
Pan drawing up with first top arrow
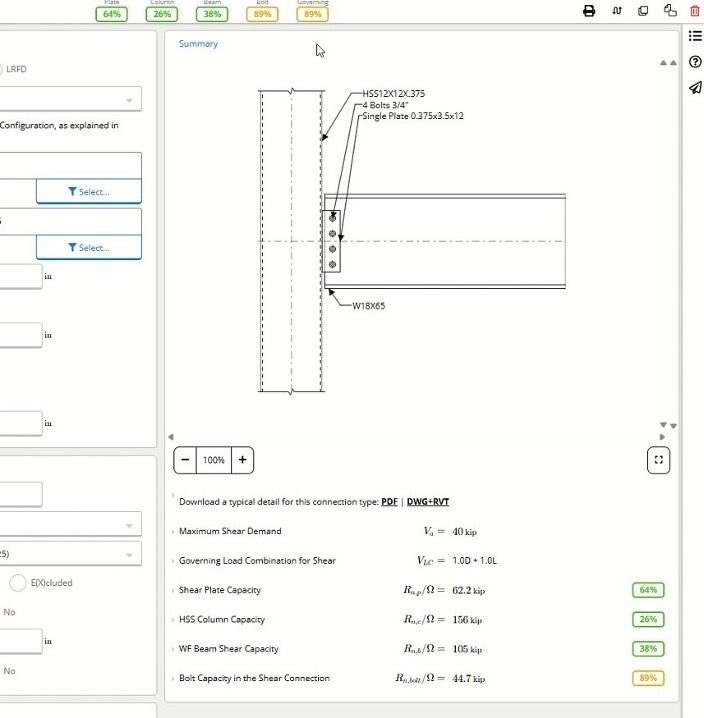(663, 63)
